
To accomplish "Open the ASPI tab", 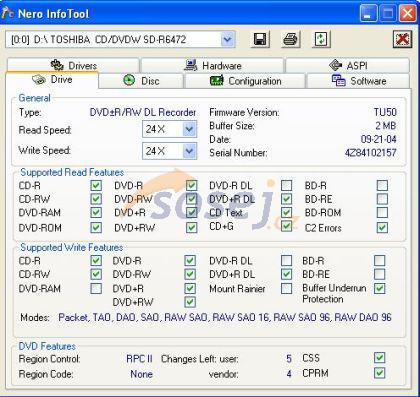I will (348, 65).
